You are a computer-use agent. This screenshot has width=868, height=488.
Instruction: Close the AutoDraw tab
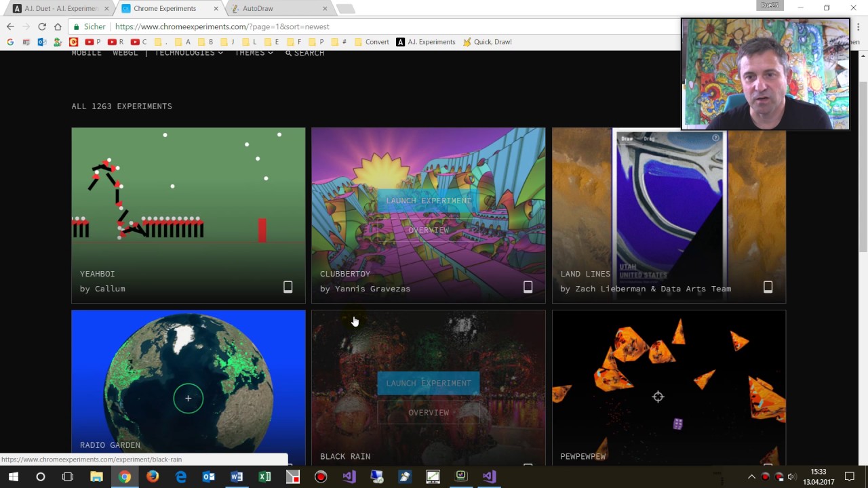click(x=325, y=9)
